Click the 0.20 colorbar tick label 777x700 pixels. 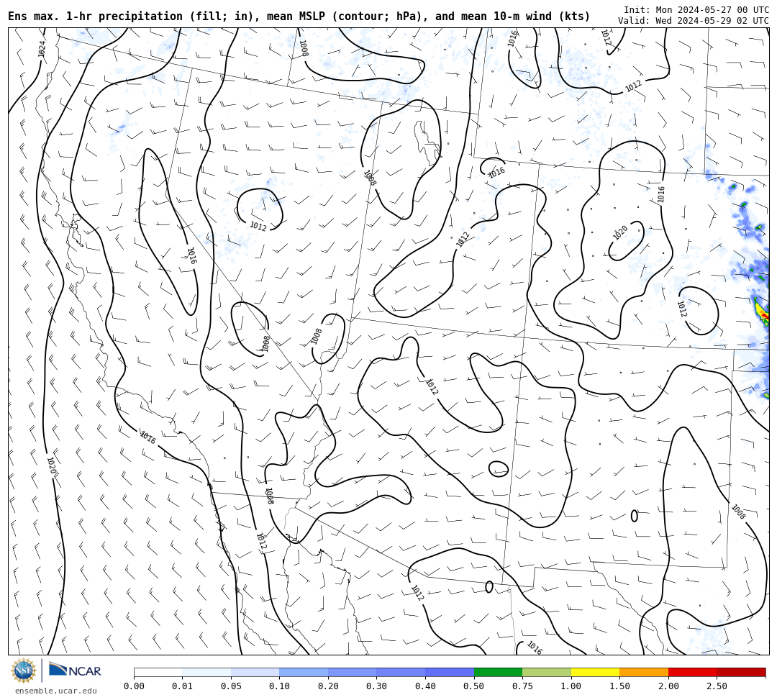[328, 686]
